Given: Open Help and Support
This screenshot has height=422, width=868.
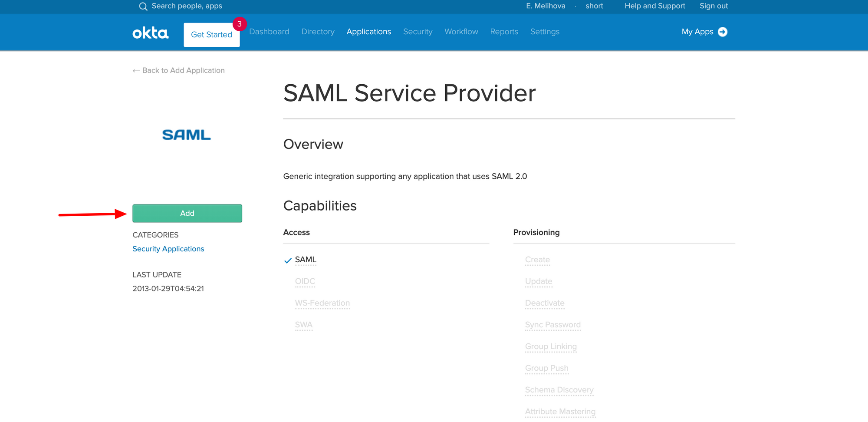Looking at the screenshot, I should click(x=655, y=6).
